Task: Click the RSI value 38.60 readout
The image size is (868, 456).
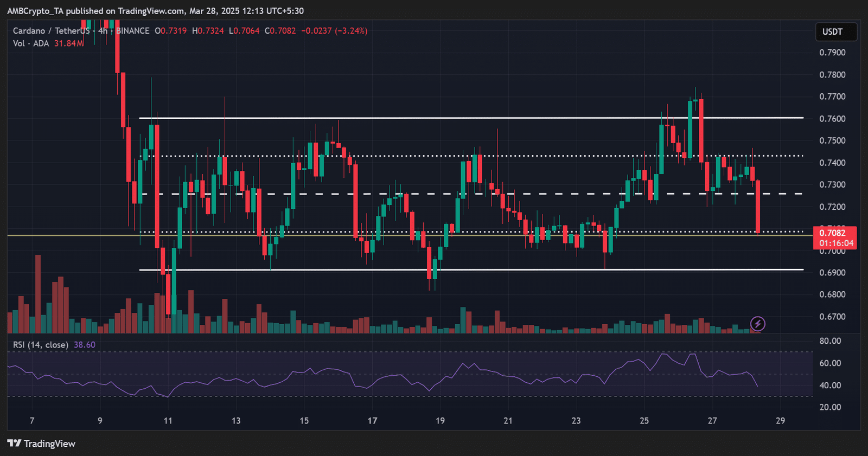Action: pyautogui.click(x=85, y=345)
